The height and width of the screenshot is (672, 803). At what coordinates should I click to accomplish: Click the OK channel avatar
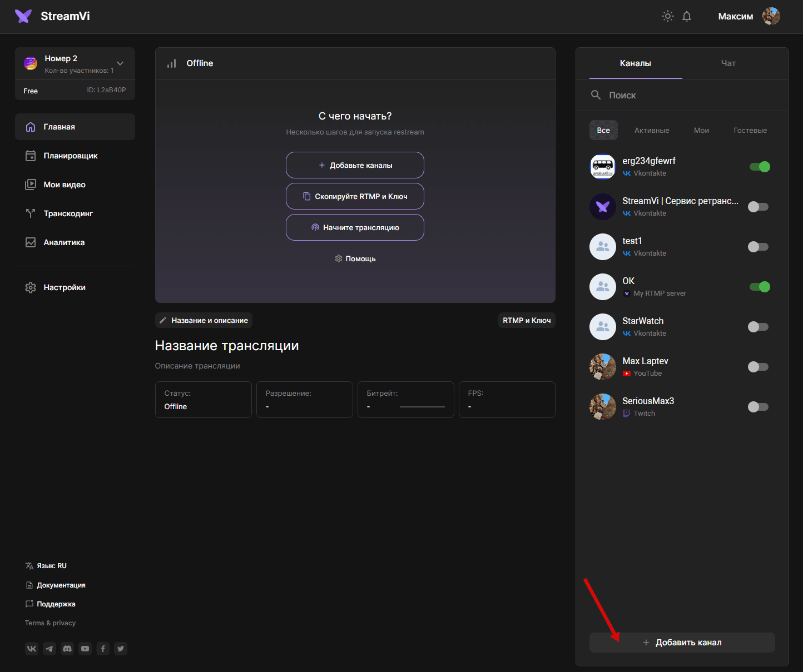603,287
